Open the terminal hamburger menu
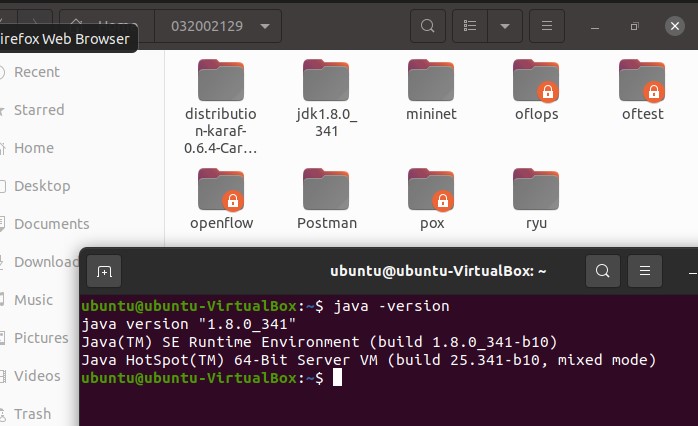This screenshot has width=698, height=426. pyautogui.click(x=645, y=271)
